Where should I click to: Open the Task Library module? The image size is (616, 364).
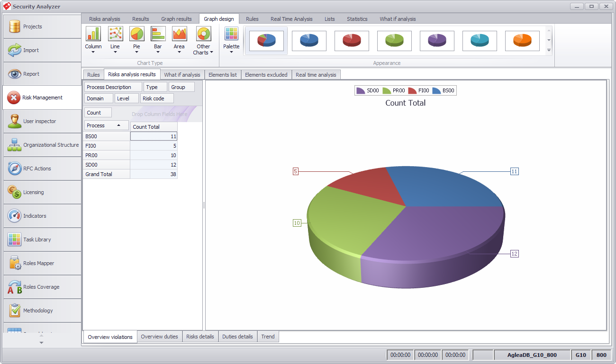(x=42, y=240)
